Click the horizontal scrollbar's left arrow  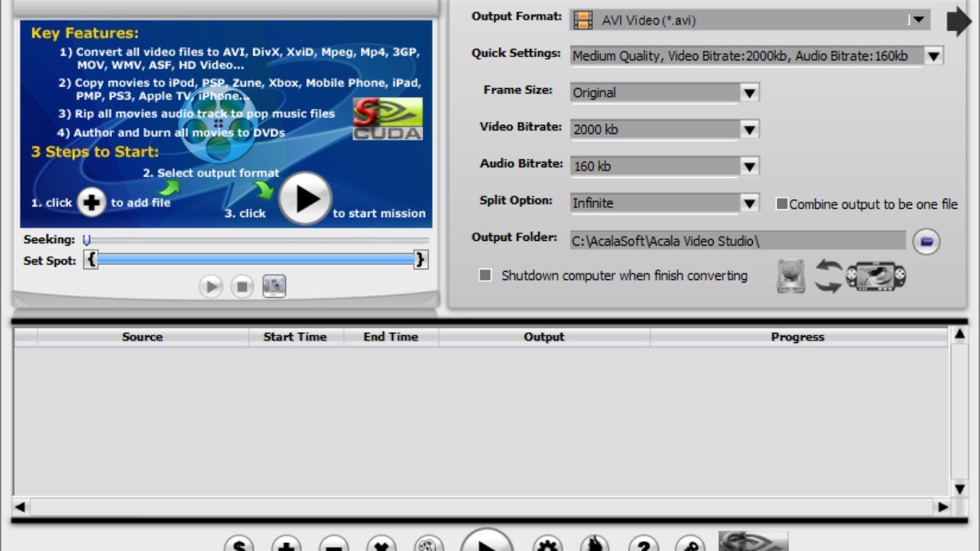(20, 507)
